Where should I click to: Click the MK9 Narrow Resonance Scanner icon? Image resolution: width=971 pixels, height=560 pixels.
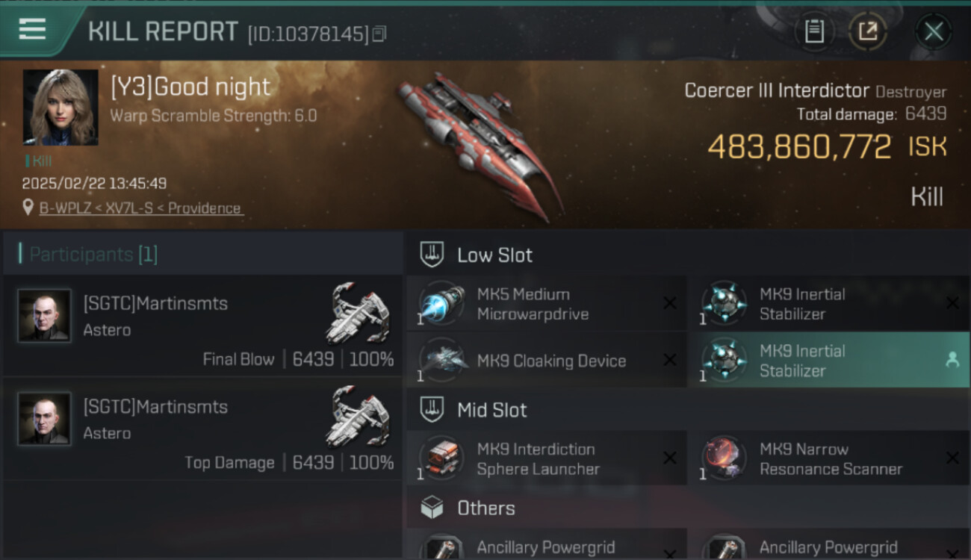(x=725, y=458)
